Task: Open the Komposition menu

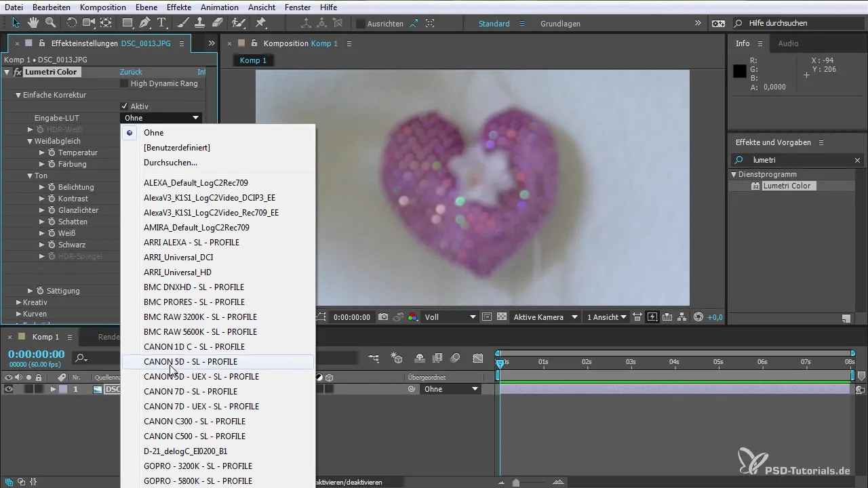Action: [x=102, y=7]
